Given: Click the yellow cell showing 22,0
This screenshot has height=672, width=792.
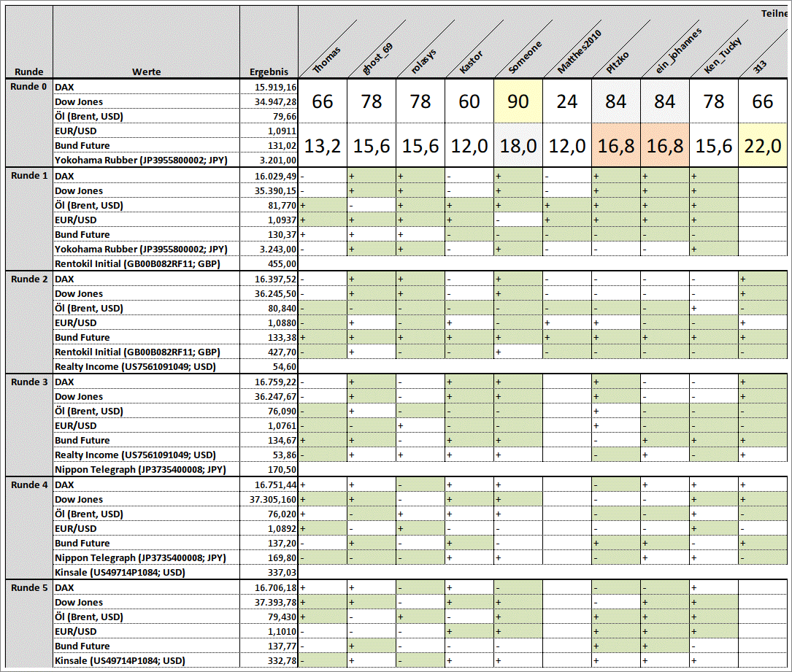Looking at the screenshot, I should coord(763,145).
